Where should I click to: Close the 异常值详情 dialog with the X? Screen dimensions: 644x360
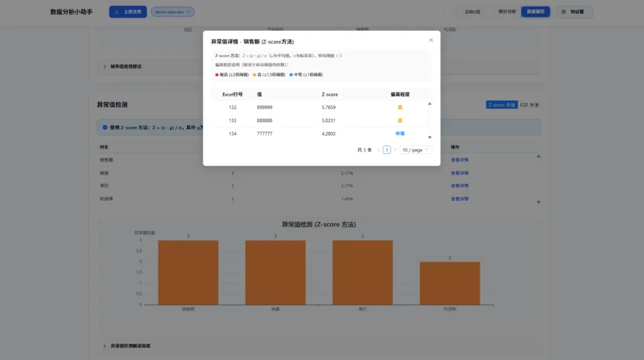tap(431, 40)
